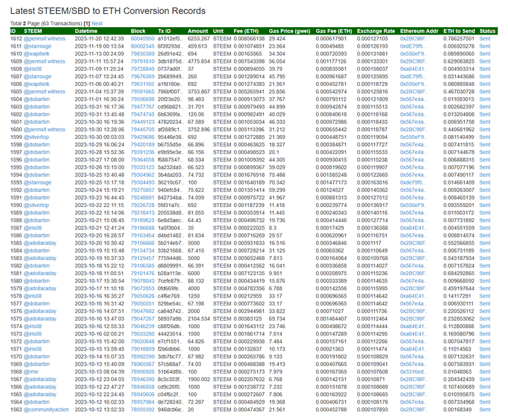Select gas price 75.488
508x420 pixels.
tap(276, 175)
